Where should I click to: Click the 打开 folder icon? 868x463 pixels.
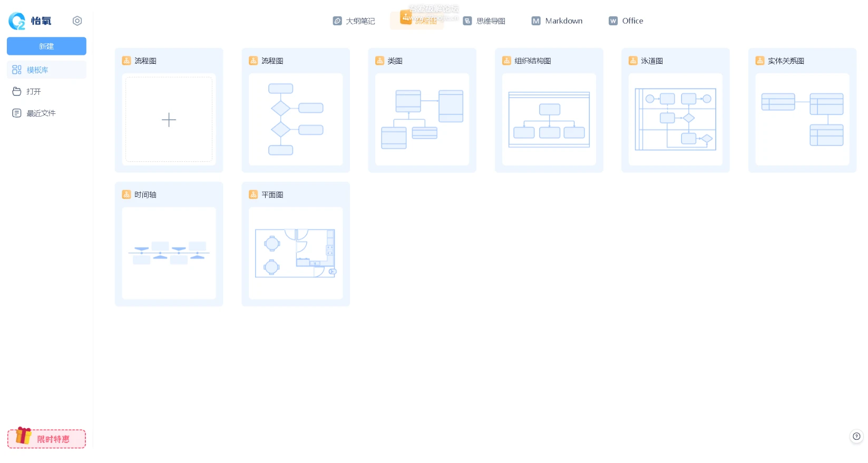(17, 91)
